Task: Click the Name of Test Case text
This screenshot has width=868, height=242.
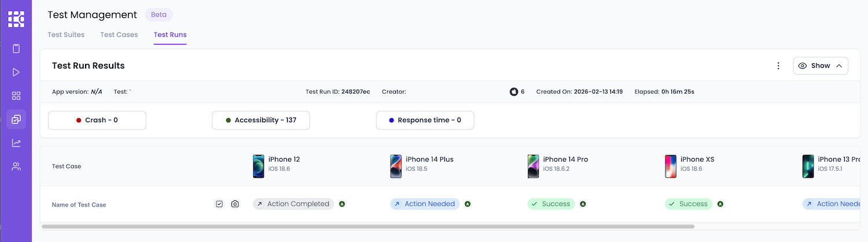Action: click(79, 205)
